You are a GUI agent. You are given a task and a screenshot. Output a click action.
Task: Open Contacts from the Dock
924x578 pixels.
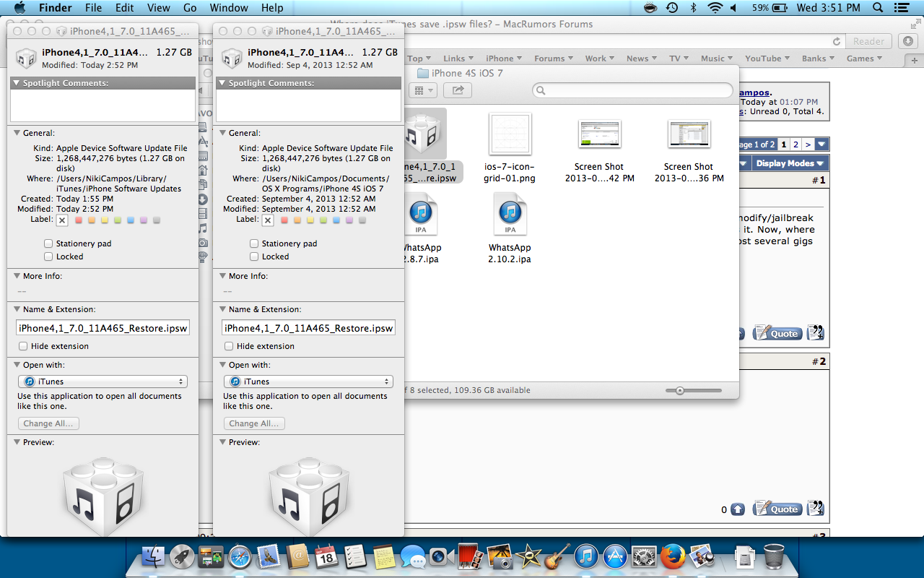click(297, 557)
